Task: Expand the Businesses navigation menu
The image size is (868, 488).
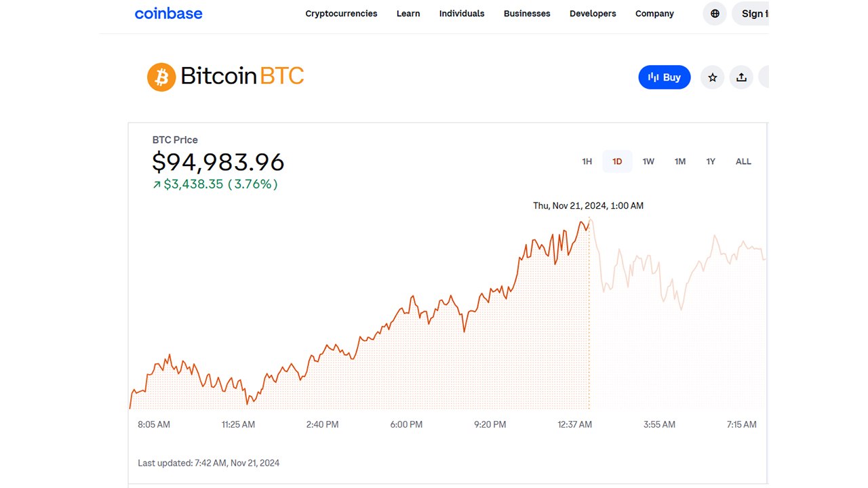Action: tap(527, 14)
